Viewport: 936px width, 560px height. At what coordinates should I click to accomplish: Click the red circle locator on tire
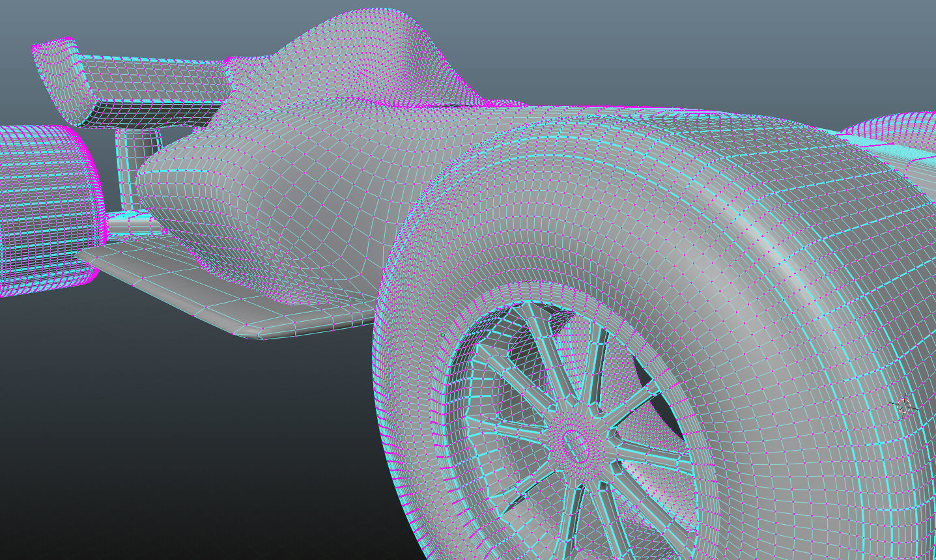[x=903, y=406]
